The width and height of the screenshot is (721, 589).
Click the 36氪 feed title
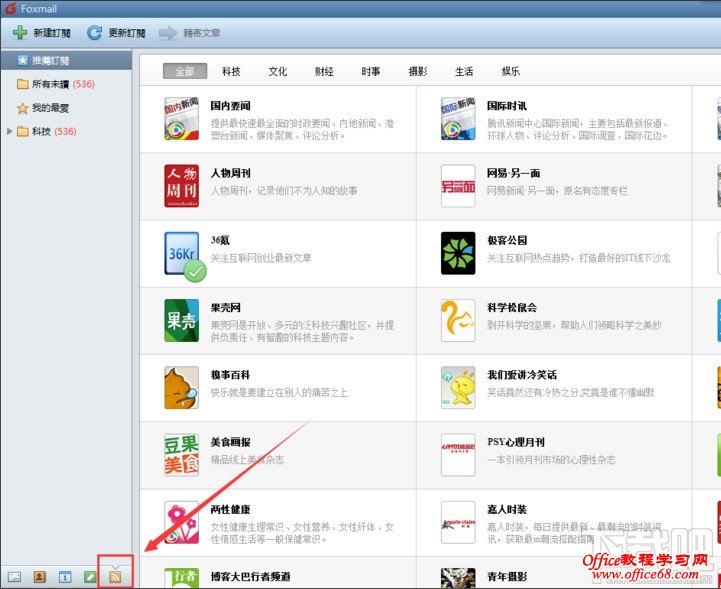click(x=220, y=240)
